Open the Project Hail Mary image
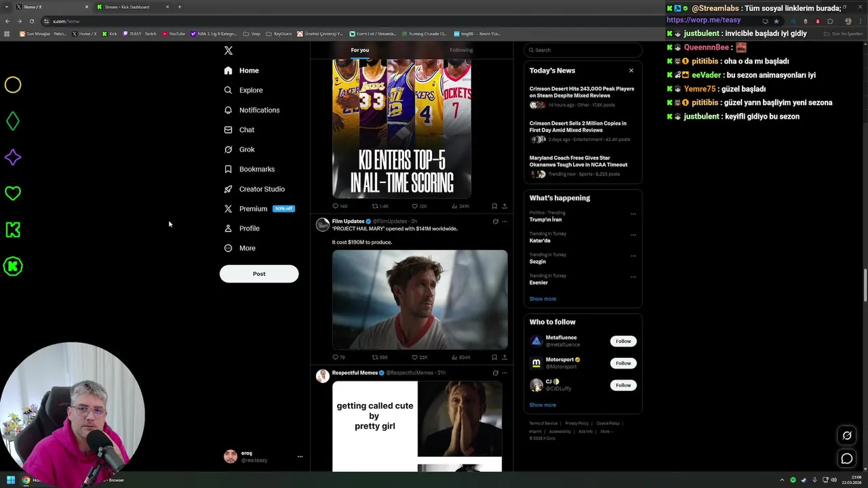 (420, 300)
